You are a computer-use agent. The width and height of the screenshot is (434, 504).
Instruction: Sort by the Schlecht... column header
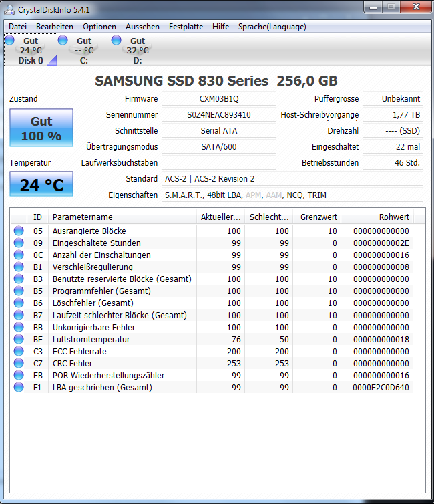[x=268, y=217]
